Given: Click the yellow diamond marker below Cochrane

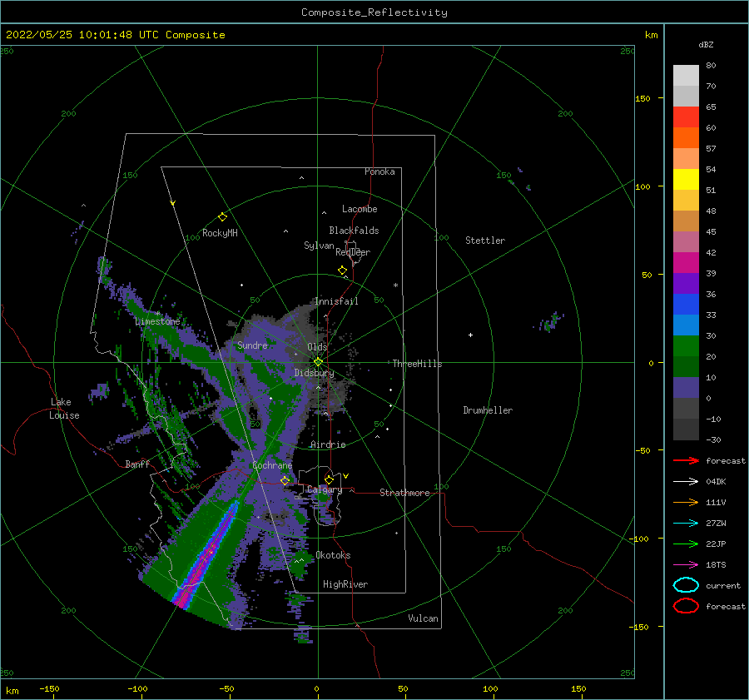Looking at the screenshot, I should coord(285,481).
